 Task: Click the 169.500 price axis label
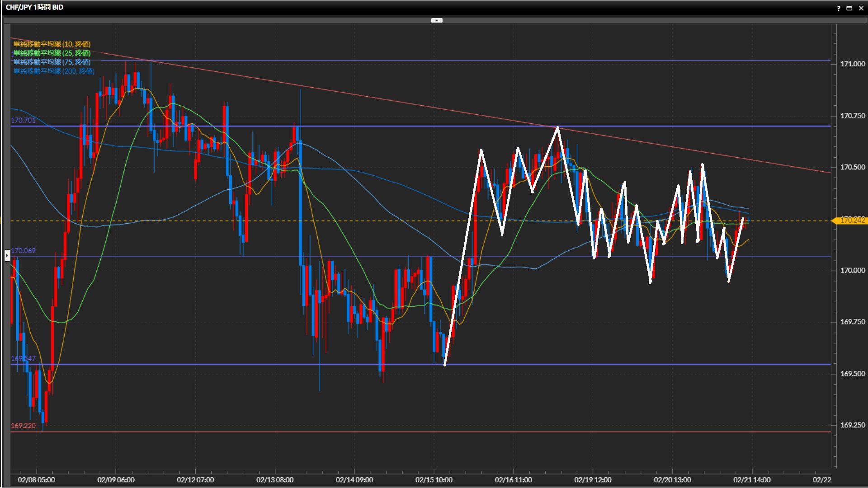(852, 374)
